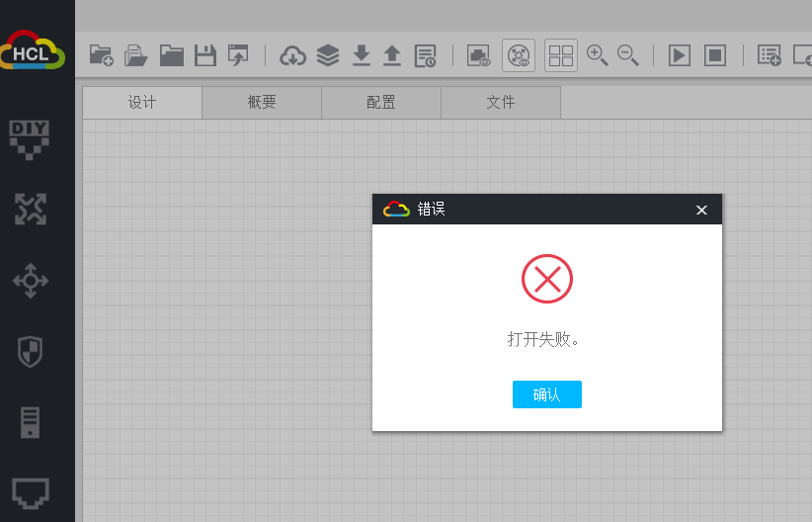Stop all devices with stop button
812x522 pixels.
[715, 55]
